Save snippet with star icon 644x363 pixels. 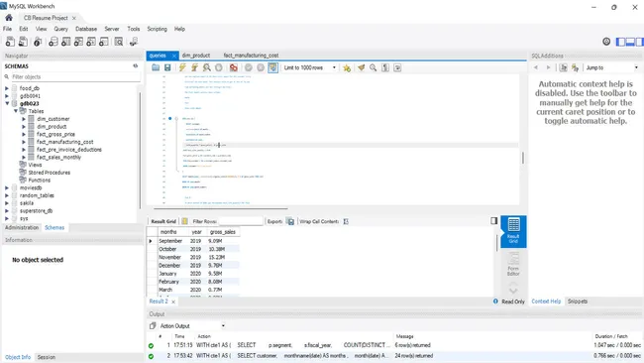click(347, 67)
